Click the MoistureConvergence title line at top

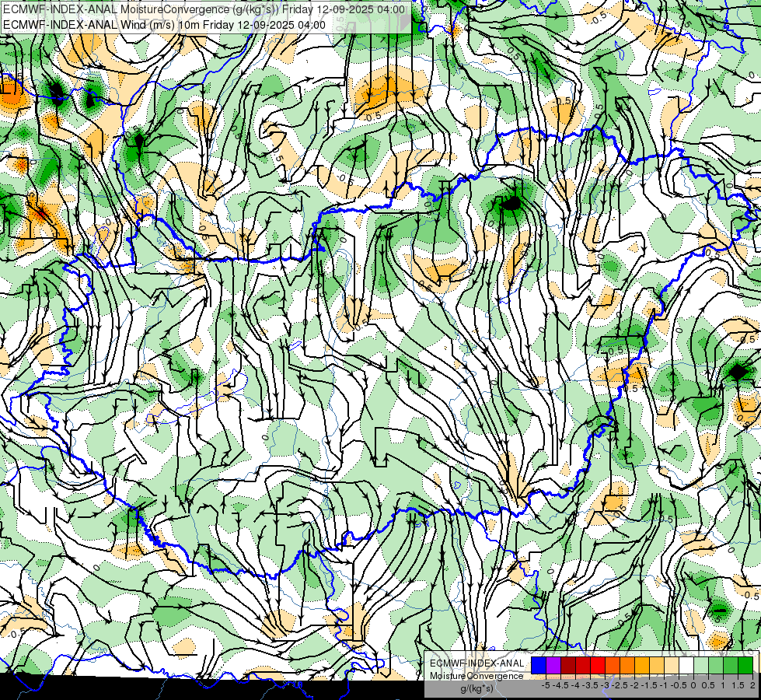point(204,9)
